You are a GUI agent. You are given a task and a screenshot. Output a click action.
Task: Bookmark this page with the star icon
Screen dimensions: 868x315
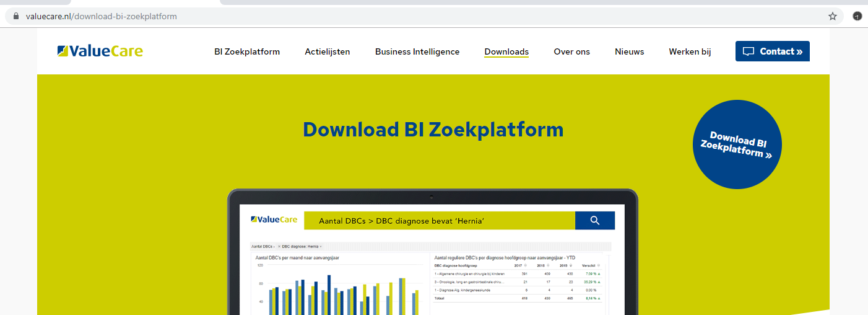point(833,16)
